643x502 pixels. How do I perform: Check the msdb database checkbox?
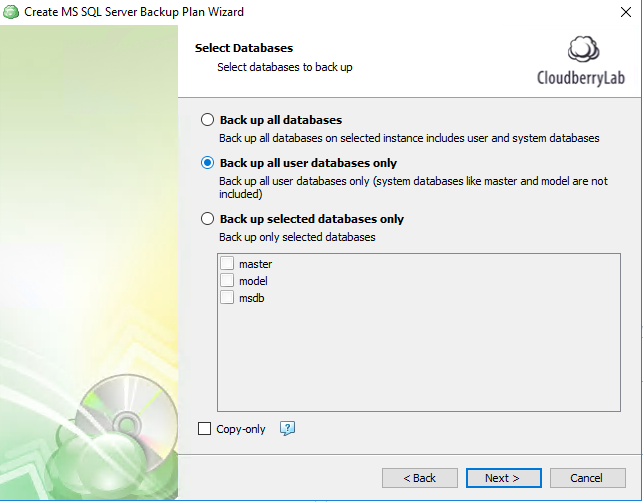(x=227, y=297)
